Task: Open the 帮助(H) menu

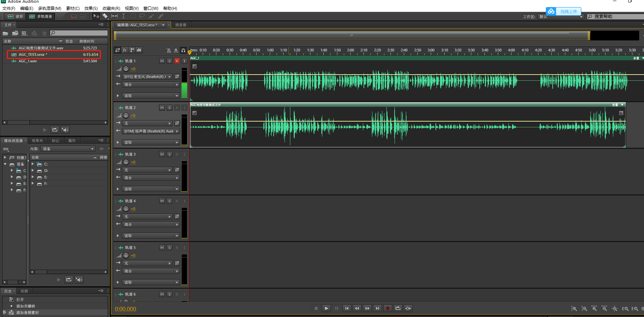Action: click(x=170, y=9)
